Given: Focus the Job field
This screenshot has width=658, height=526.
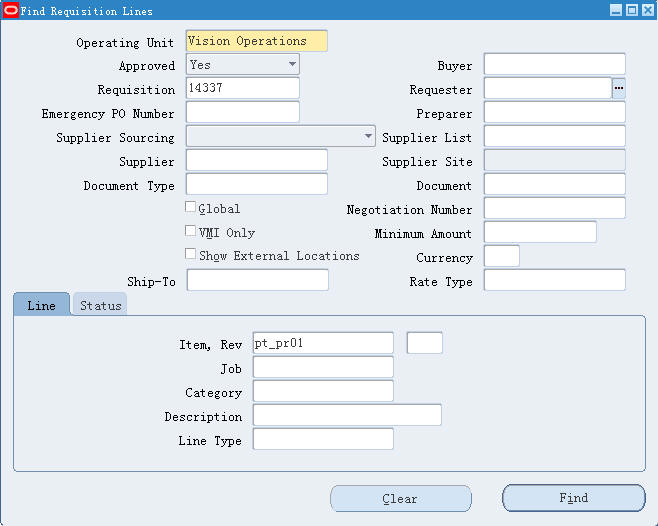Looking at the screenshot, I should (x=323, y=367).
